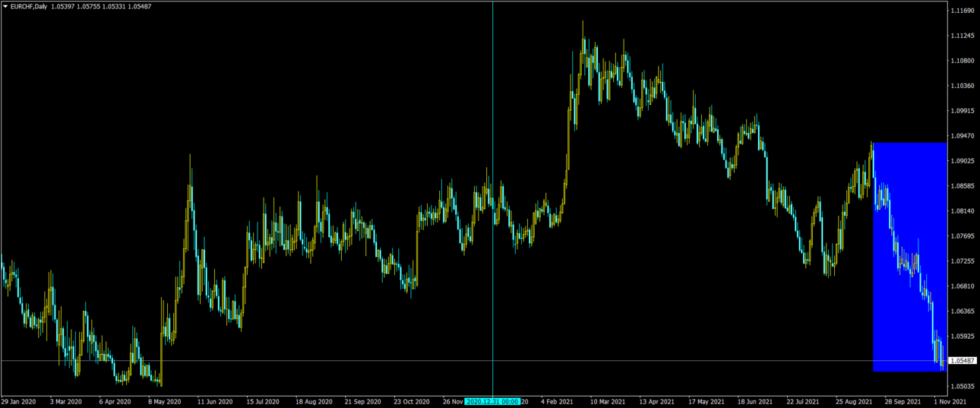Viewport: 980px width, 408px height.
Task: Click the 21 Sep 2020 date label
Action: (362, 401)
